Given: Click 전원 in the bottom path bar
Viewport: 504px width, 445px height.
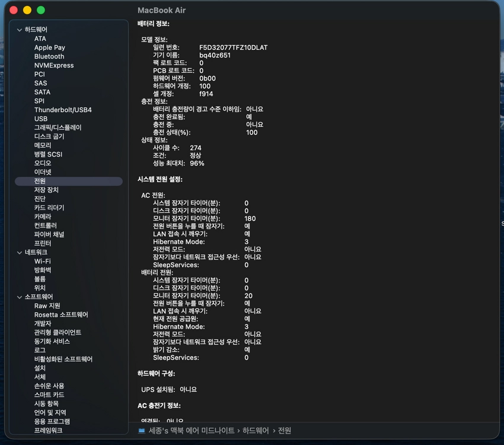Looking at the screenshot, I should pyautogui.click(x=285, y=431).
